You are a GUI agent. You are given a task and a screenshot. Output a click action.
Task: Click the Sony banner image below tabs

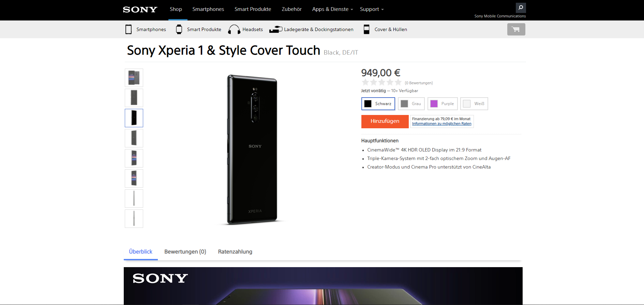pyautogui.click(x=323, y=286)
